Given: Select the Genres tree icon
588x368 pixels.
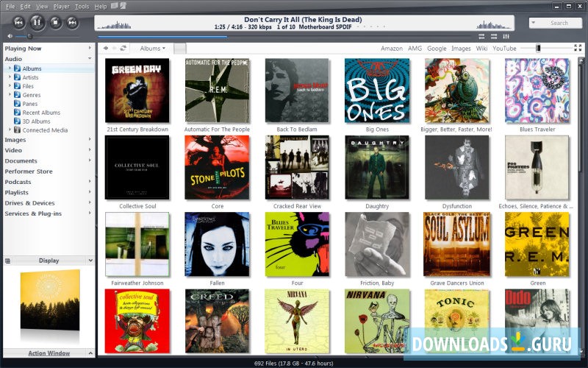Looking at the screenshot, I should (17, 95).
